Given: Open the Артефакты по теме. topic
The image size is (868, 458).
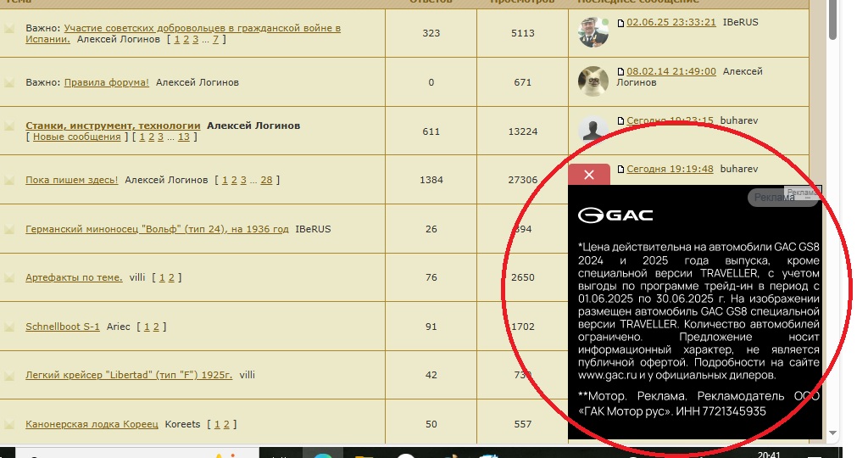Looking at the screenshot, I should [x=74, y=277].
